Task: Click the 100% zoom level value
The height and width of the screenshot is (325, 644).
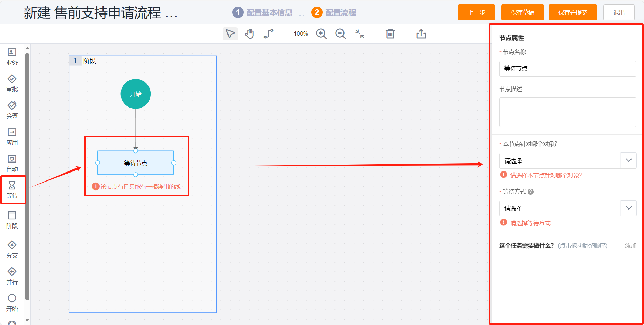Action: [301, 34]
